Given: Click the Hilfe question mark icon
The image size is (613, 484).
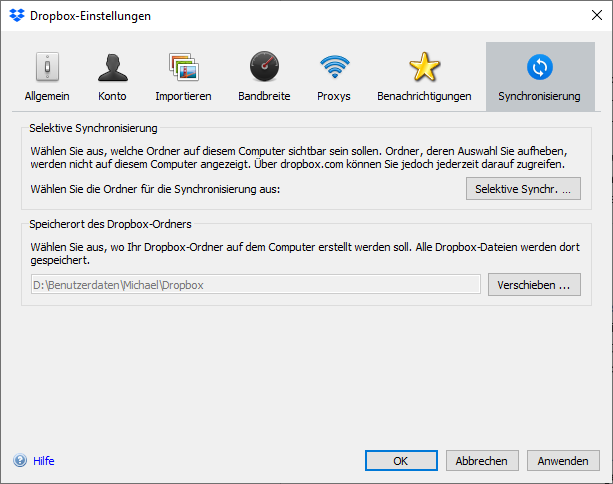Looking at the screenshot, I should tap(20, 461).
